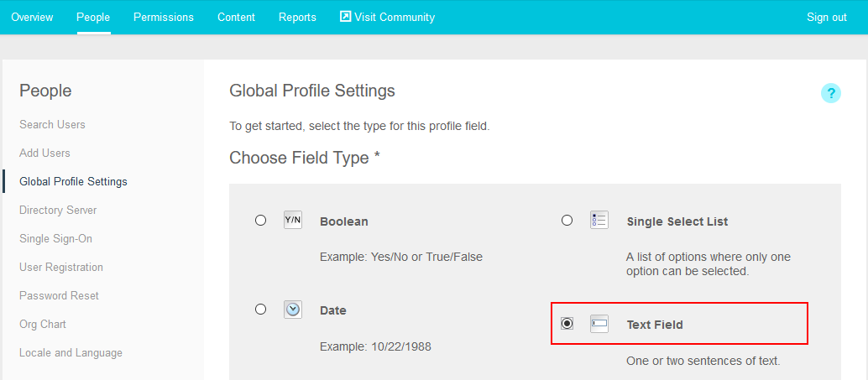Click the Visit Community external link icon
This screenshot has height=380, width=868.
[x=345, y=17]
